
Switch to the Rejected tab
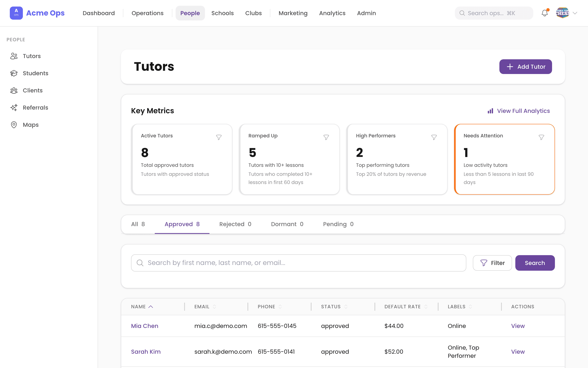(235, 224)
